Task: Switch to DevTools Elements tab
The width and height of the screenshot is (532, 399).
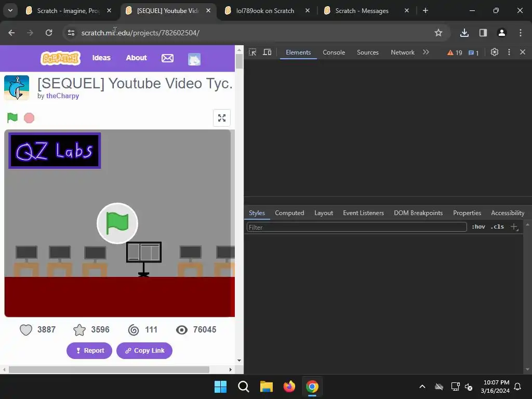Action: pyautogui.click(x=298, y=52)
